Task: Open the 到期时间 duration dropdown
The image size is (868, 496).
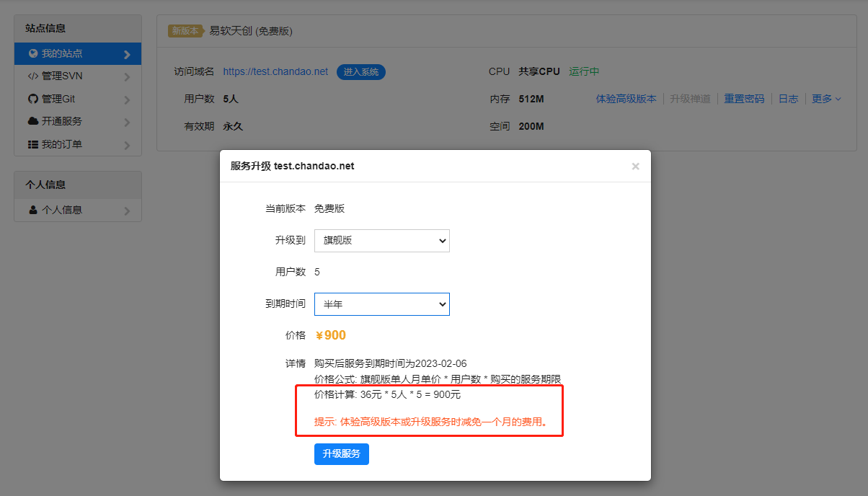Action: coord(381,304)
